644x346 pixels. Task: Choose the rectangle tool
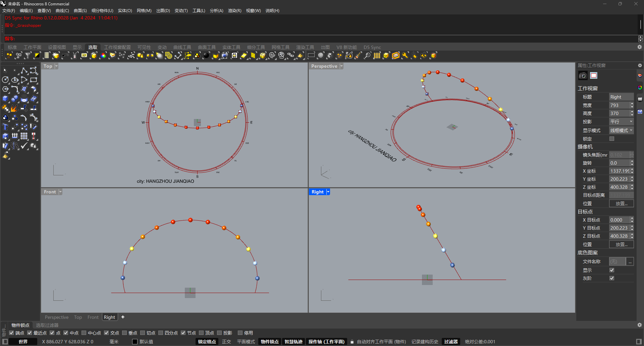(x=34, y=80)
